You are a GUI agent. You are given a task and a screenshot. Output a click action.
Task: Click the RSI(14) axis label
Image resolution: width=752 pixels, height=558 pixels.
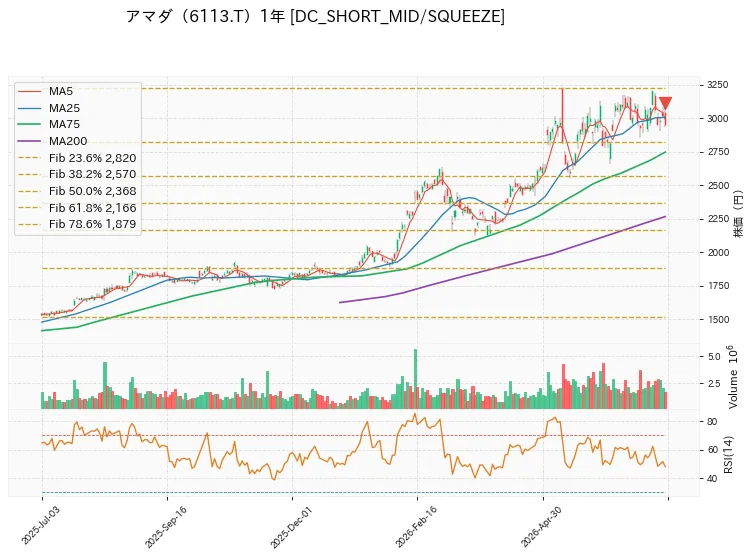coord(728,455)
